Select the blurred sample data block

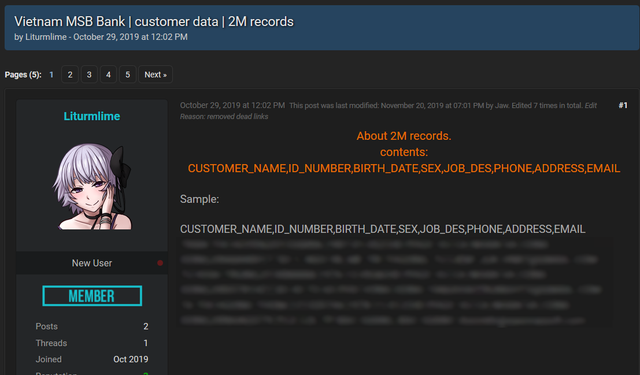pyautogui.click(x=395, y=283)
